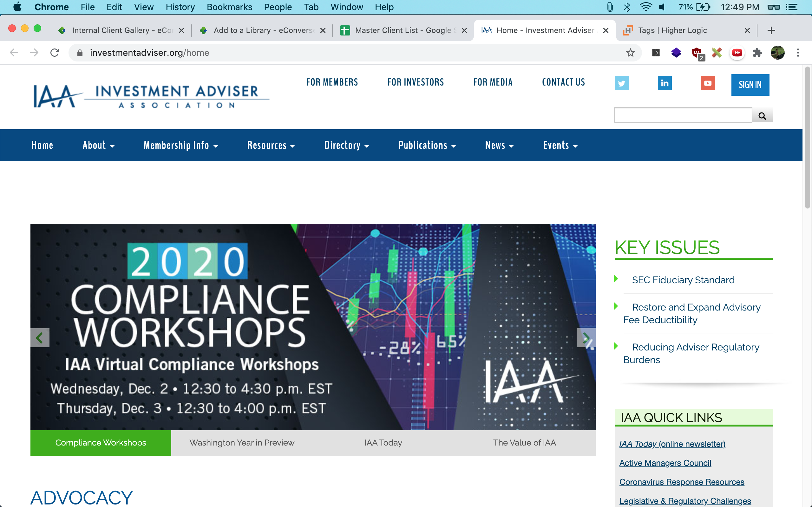Open the Events dropdown menu
Image resolution: width=812 pixels, height=507 pixels.
[x=560, y=145]
